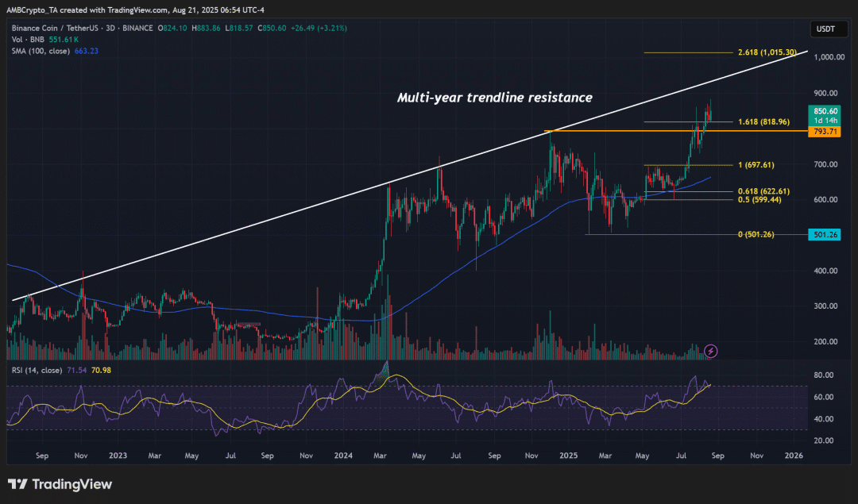The width and height of the screenshot is (858, 504).
Task: Click the orange 793.71 price tag
Action: pyautogui.click(x=825, y=132)
